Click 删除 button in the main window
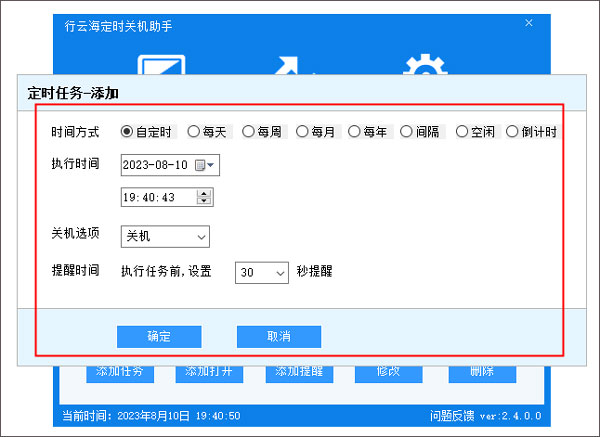600x437 pixels. coord(482,374)
